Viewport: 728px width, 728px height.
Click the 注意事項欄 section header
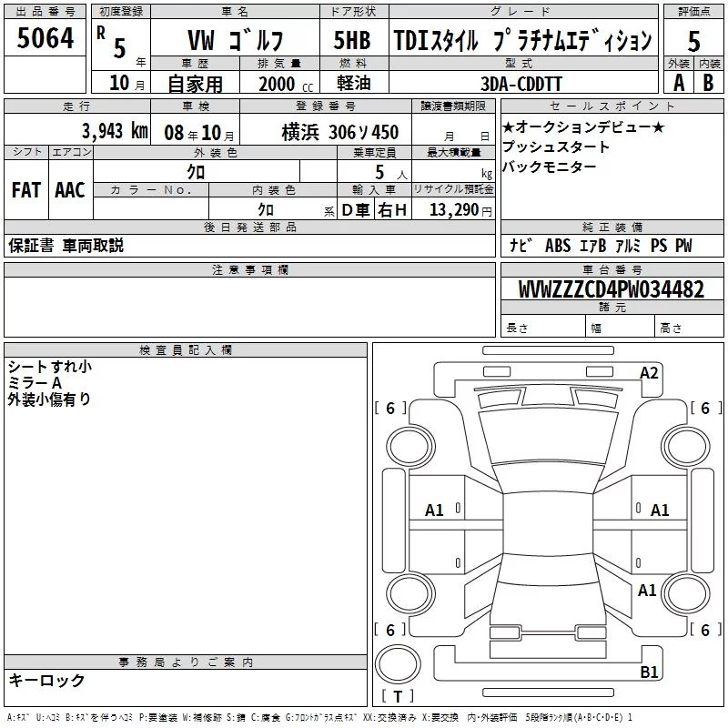(x=249, y=269)
